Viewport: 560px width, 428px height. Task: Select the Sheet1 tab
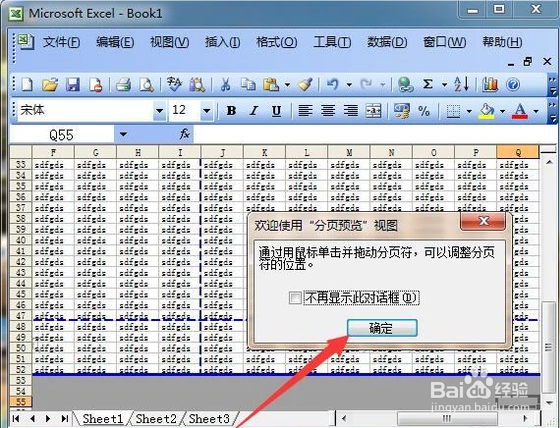pos(103,418)
